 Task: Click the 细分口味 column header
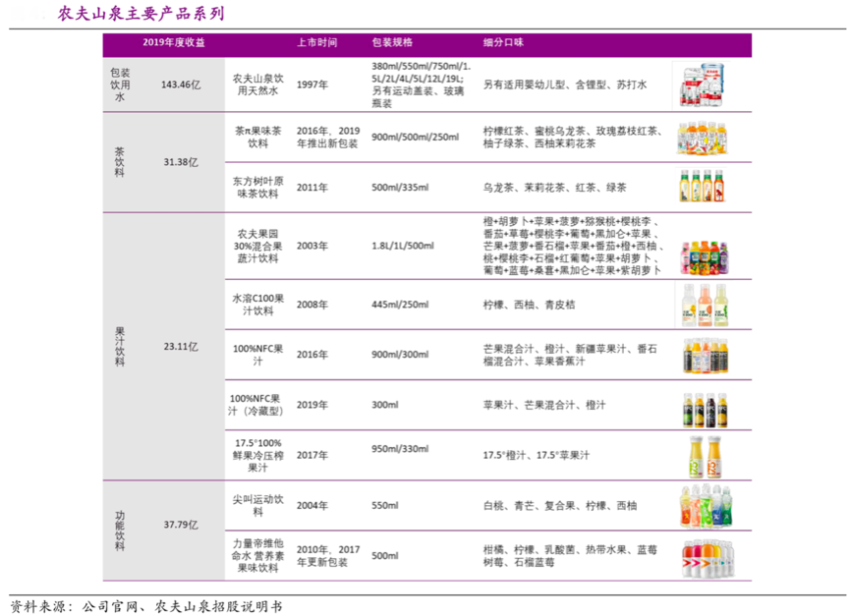(x=503, y=44)
